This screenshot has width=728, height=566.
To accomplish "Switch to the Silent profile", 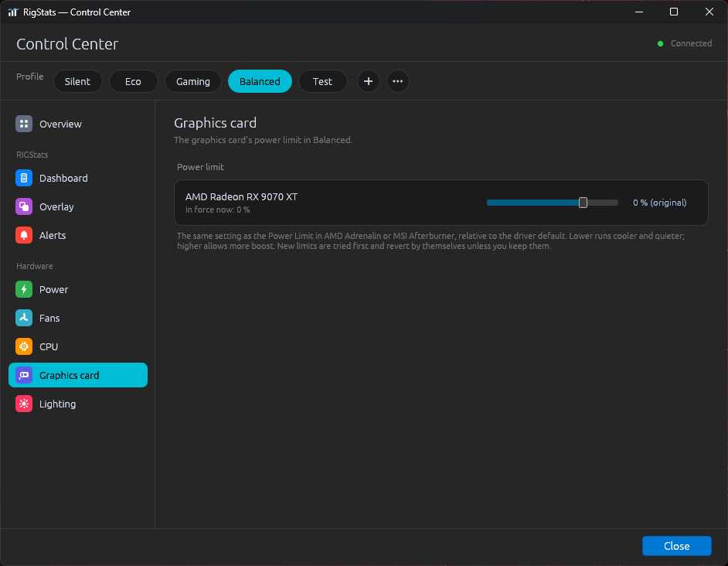I will pyautogui.click(x=77, y=81).
